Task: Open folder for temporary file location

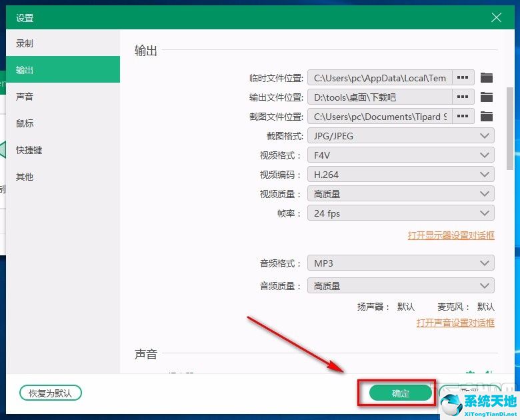Action: [487, 78]
